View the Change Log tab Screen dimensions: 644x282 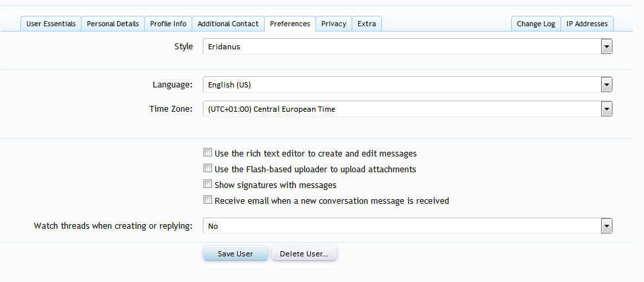tap(535, 24)
